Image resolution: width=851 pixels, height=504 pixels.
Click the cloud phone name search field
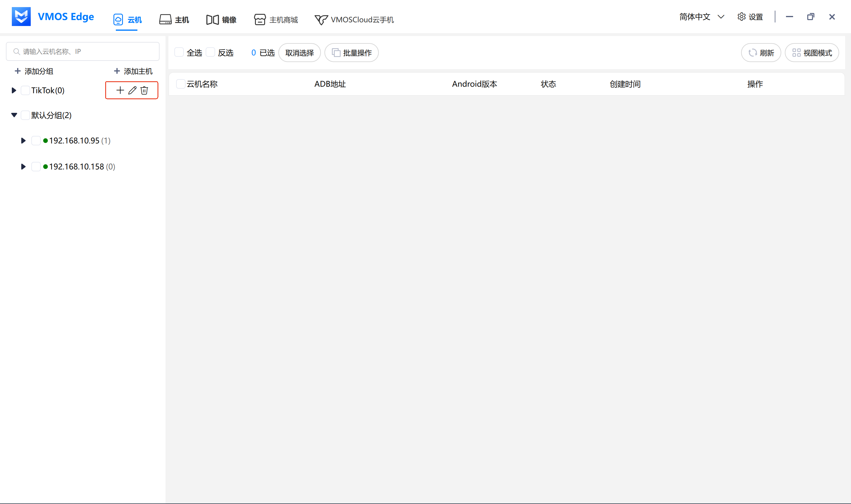click(x=83, y=52)
